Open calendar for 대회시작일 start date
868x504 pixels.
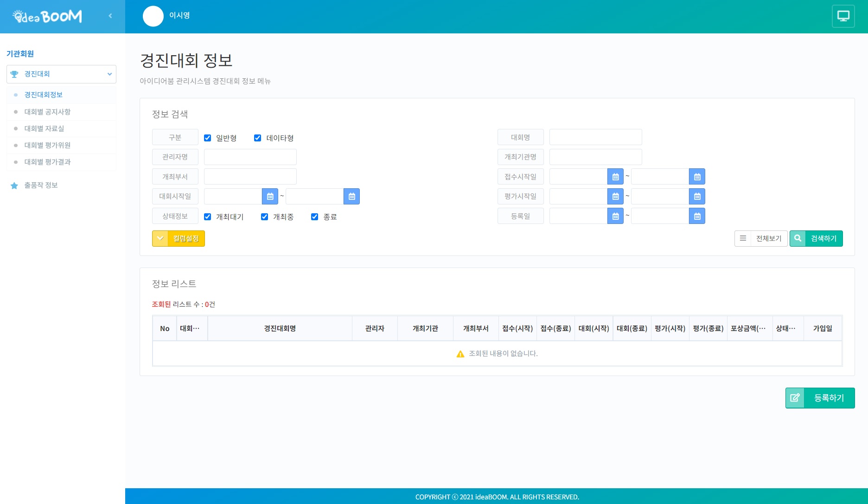coord(270,197)
